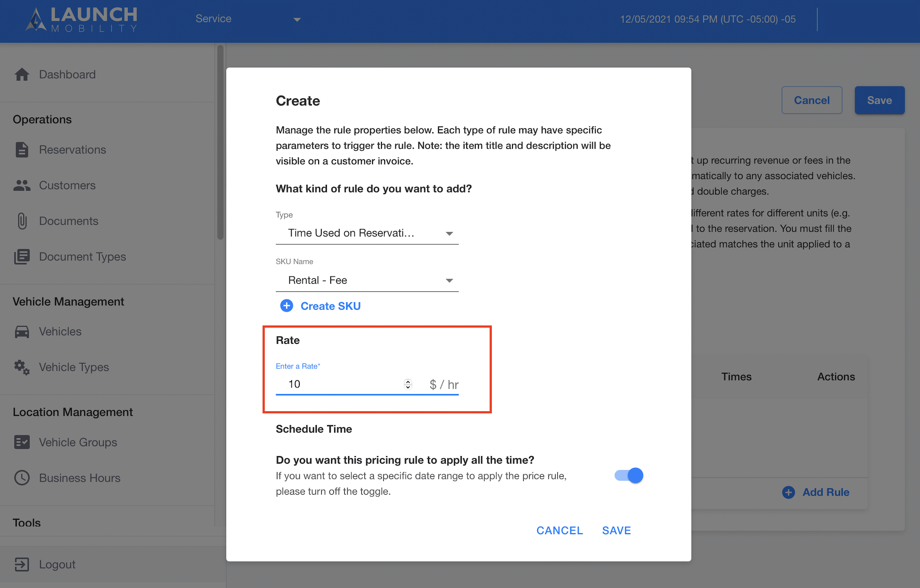This screenshot has width=920, height=588.
Task: Click the Vehicle Groups checklist icon
Action: pyautogui.click(x=22, y=442)
